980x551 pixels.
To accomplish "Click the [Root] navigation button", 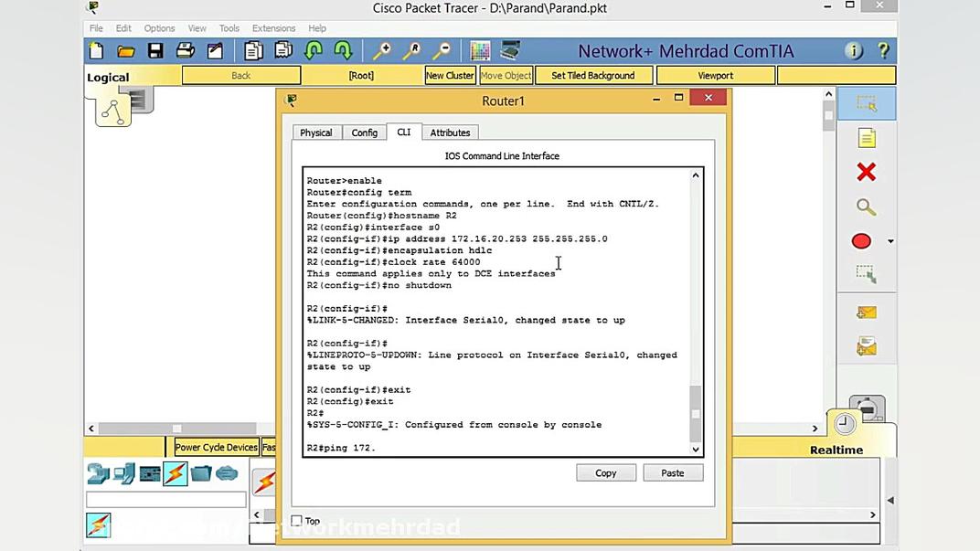I will [x=361, y=75].
